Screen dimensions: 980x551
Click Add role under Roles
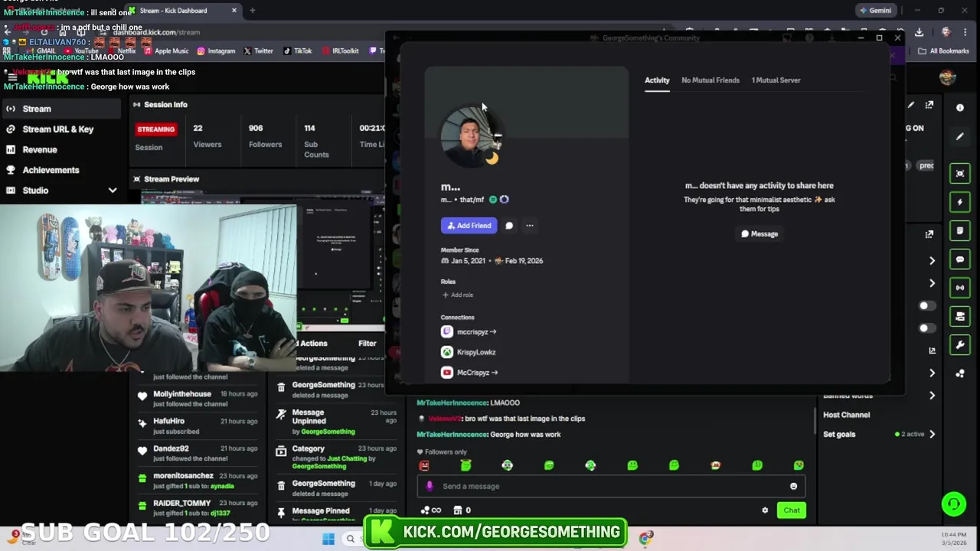pos(458,295)
